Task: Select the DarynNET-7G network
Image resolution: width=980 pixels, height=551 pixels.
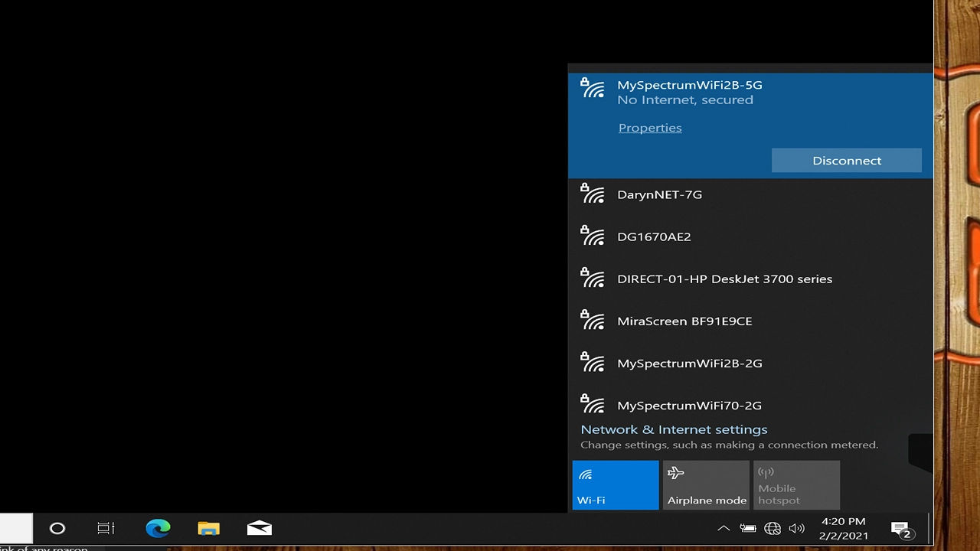Action: click(659, 194)
